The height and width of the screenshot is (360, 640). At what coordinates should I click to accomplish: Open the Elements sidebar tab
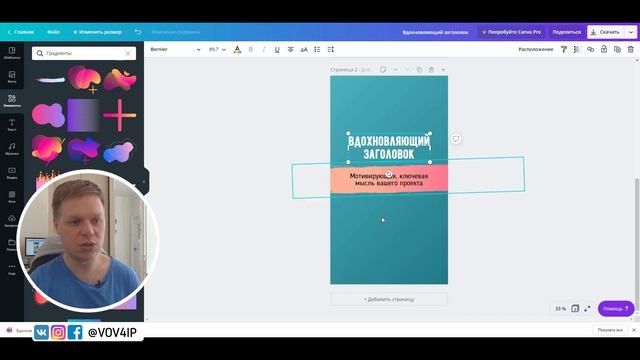[x=12, y=101]
